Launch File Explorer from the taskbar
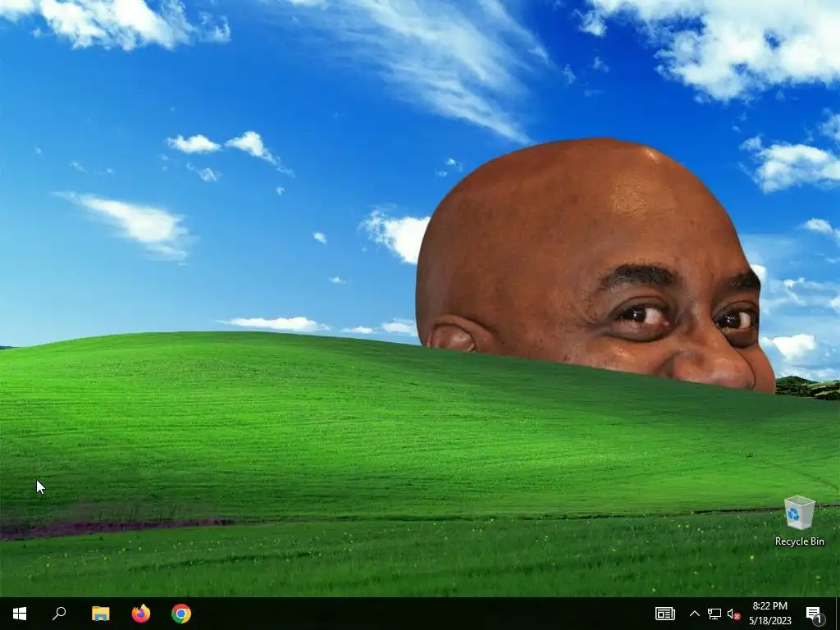Image resolution: width=840 pixels, height=630 pixels. (100, 614)
